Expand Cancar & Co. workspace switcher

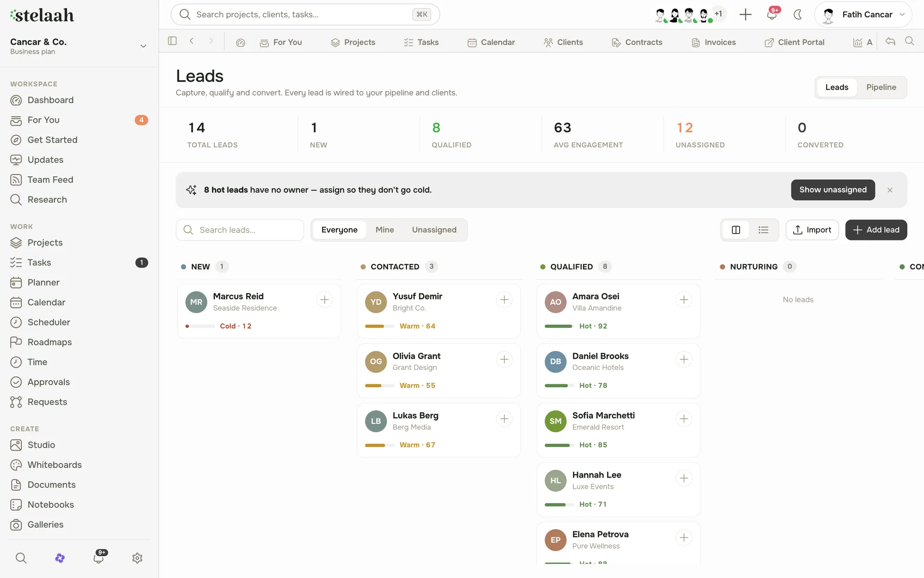(79, 46)
